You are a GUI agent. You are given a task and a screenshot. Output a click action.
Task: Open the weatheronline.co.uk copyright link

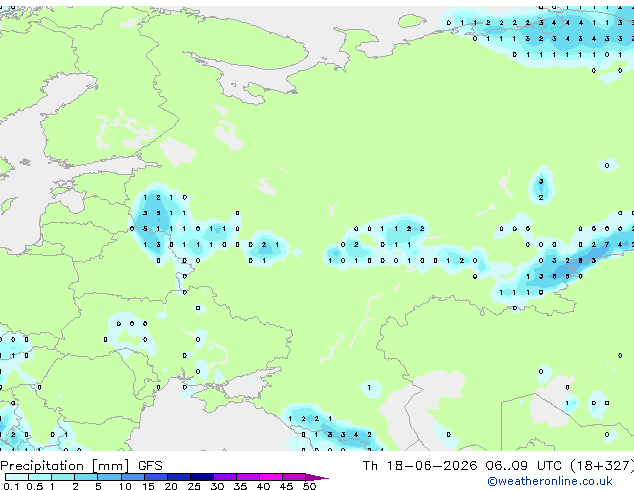550,481
